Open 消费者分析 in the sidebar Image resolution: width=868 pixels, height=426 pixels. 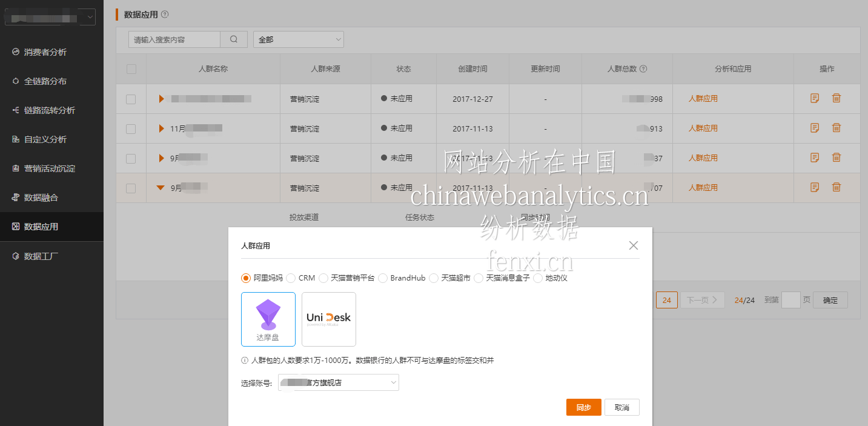45,52
